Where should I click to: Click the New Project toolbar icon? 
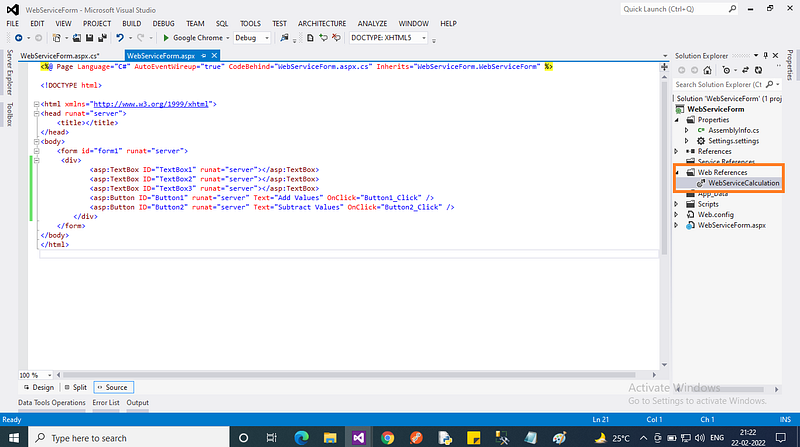[x=57, y=38]
